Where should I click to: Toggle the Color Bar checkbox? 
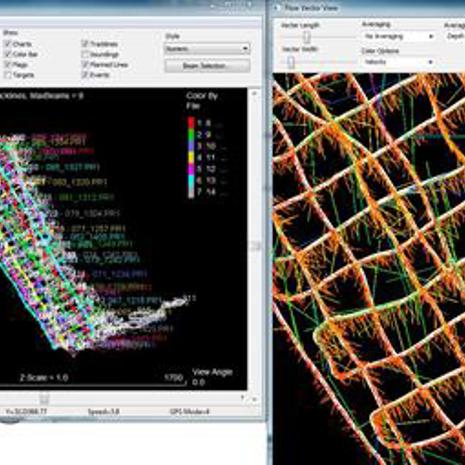click(x=8, y=54)
